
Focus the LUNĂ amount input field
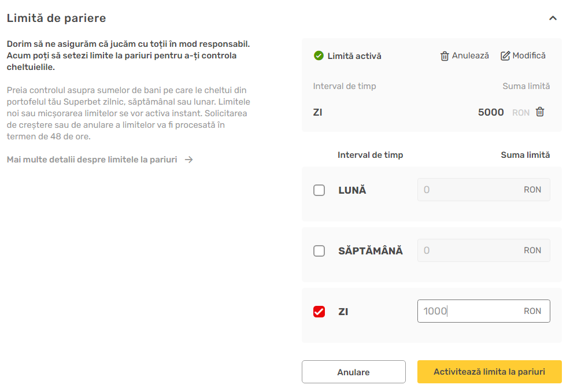483,190
